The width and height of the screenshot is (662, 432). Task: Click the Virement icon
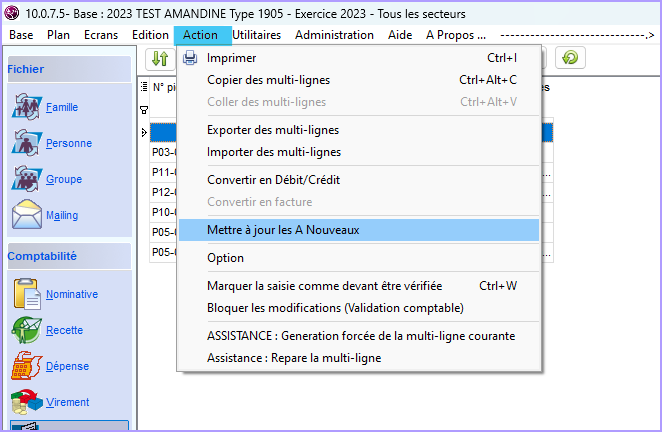coord(26,403)
